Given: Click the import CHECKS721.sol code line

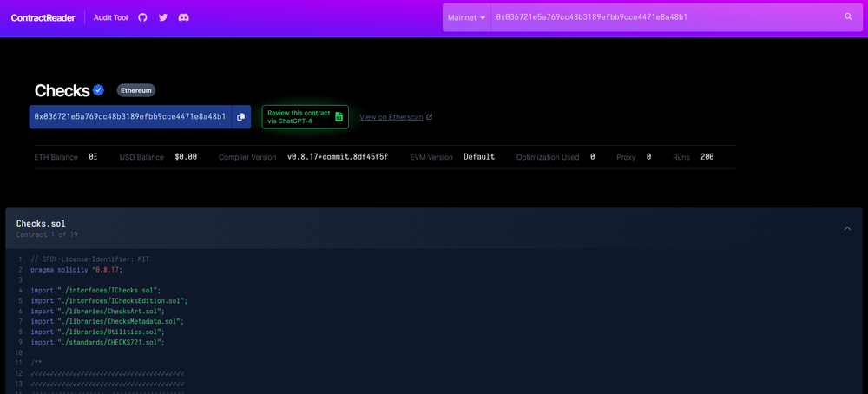Looking at the screenshot, I should pyautogui.click(x=97, y=343).
